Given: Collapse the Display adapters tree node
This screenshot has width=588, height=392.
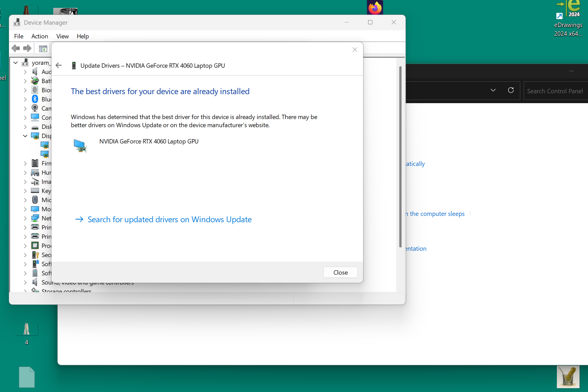Looking at the screenshot, I should tap(25, 136).
